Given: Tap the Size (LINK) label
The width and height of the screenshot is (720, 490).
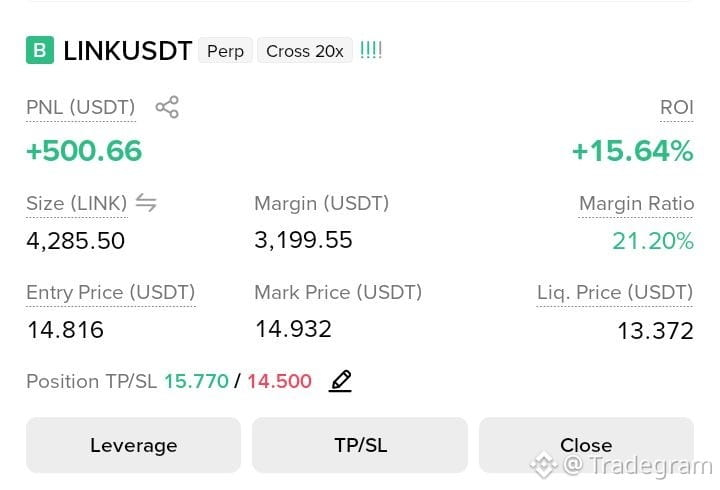Looking at the screenshot, I should pos(77,203).
